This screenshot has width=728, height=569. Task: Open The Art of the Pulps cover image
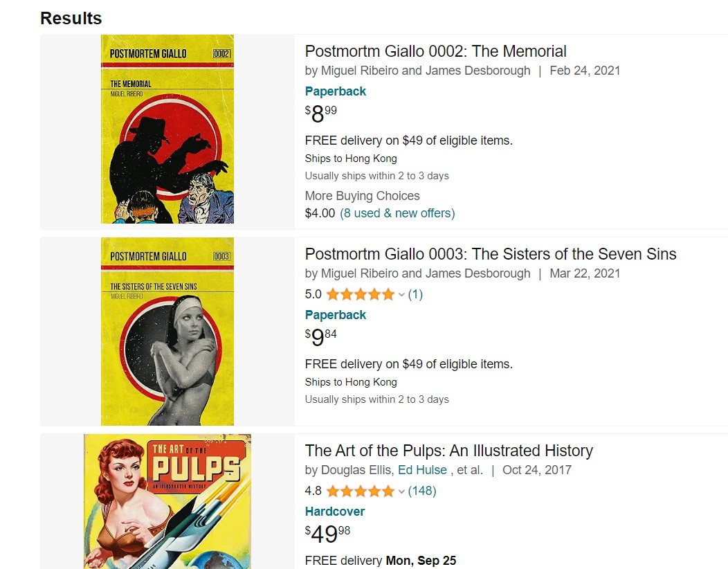[167, 501]
